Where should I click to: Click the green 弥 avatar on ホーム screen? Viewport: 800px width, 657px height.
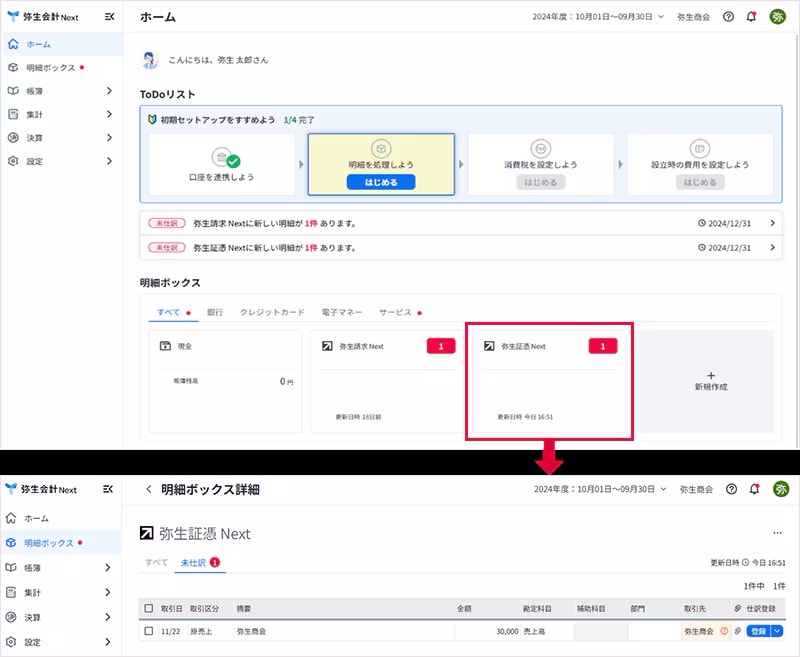click(x=777, y=17)
